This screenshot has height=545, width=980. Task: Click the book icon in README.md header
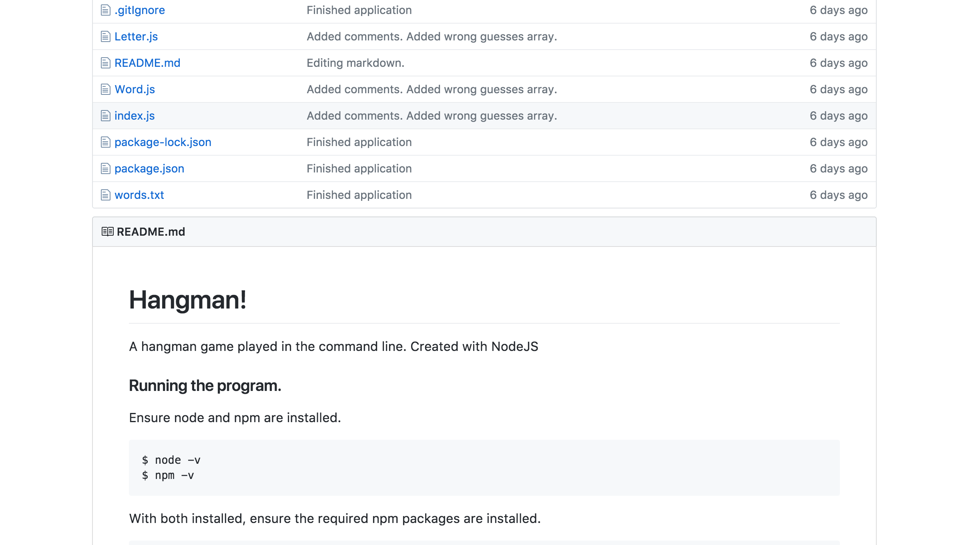[107, 232]
